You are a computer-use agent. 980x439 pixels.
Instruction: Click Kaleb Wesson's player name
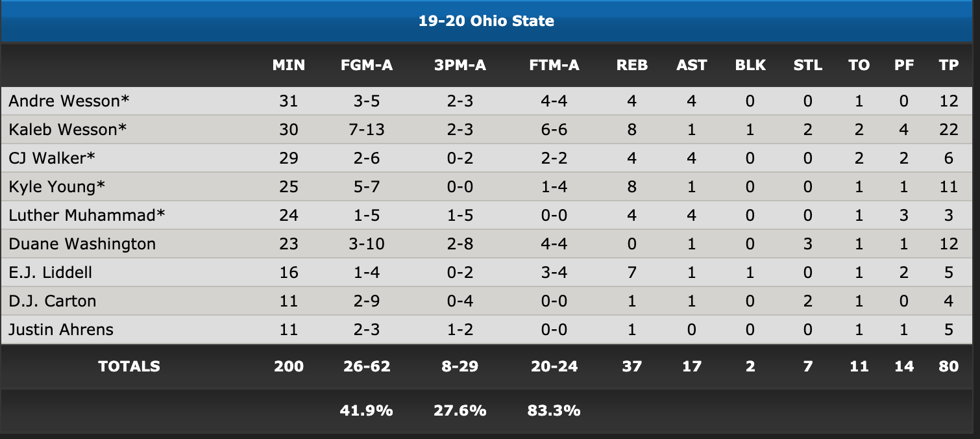point(67,130)
